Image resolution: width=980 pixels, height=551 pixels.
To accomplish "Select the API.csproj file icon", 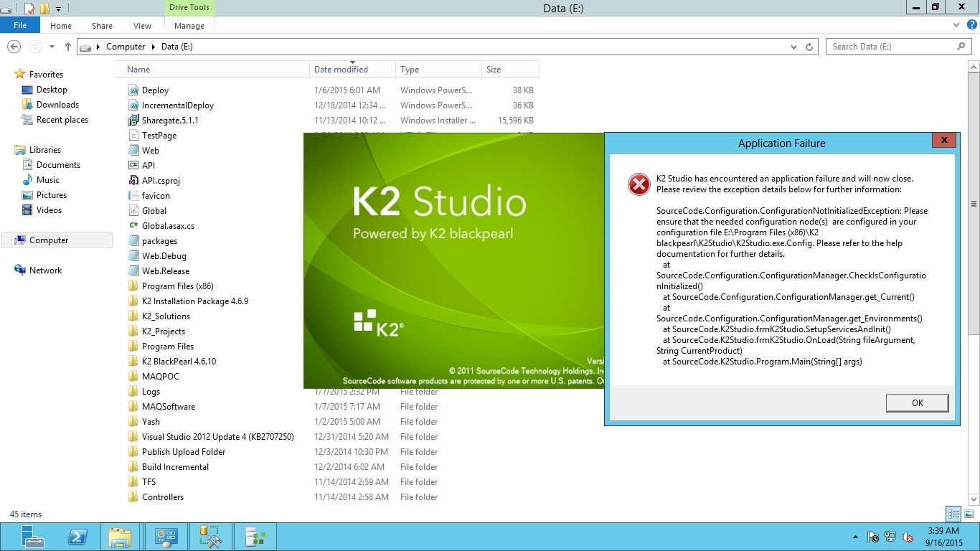I will (133, 181).
